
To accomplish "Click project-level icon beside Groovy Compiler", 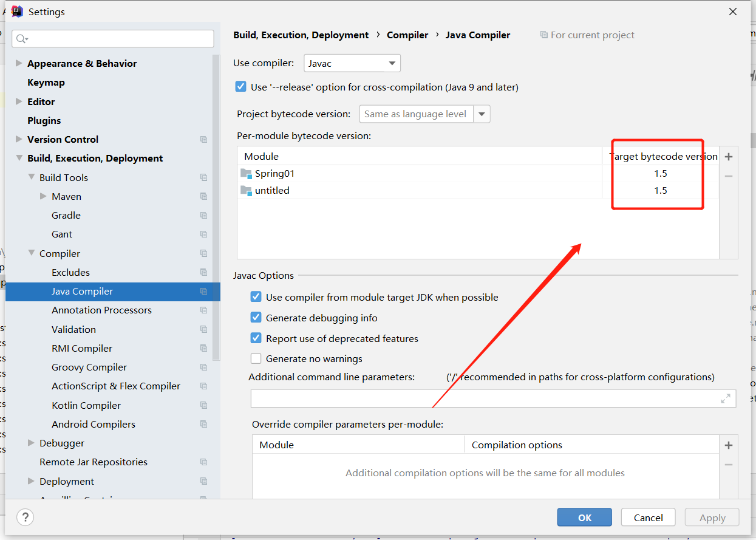I will pos(204,367).
